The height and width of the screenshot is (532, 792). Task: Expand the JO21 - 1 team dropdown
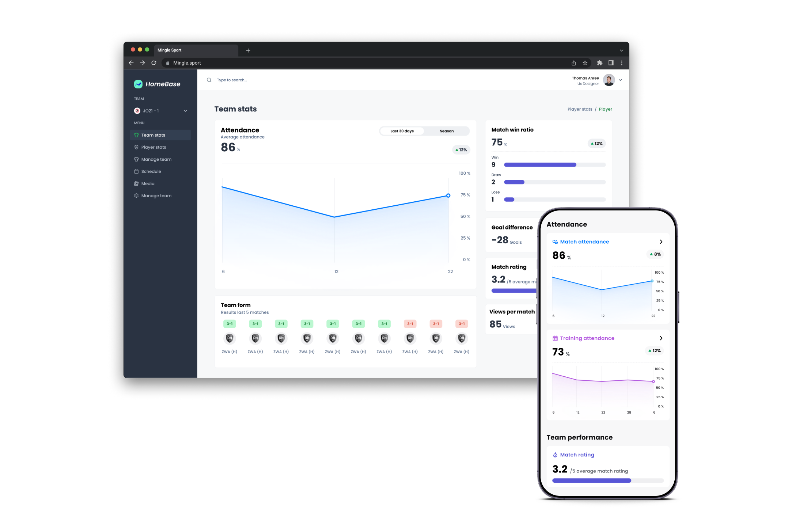(185, 111)
